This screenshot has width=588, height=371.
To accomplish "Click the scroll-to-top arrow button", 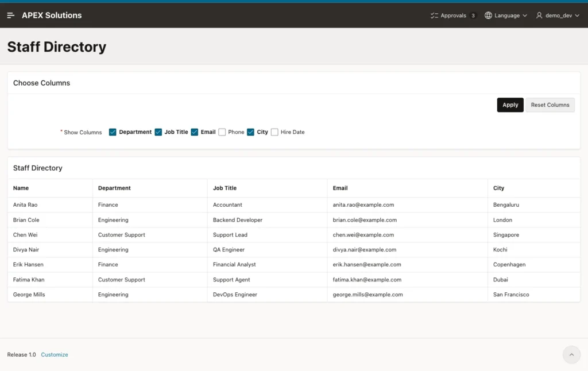I will pos(571,354).
